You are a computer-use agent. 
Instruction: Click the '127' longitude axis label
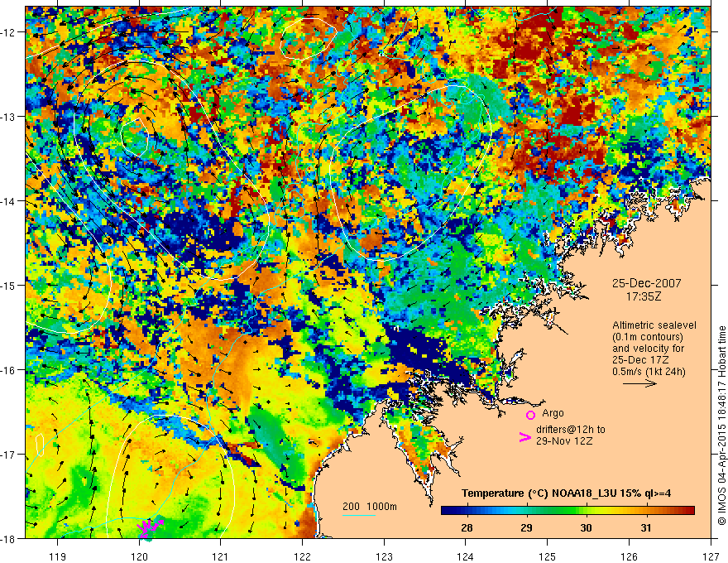(711, 556)
